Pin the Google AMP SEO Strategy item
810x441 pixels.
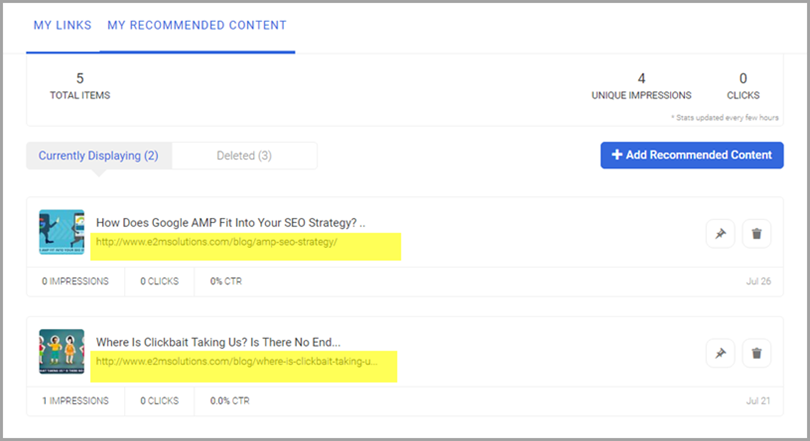[x=720, y=233]
